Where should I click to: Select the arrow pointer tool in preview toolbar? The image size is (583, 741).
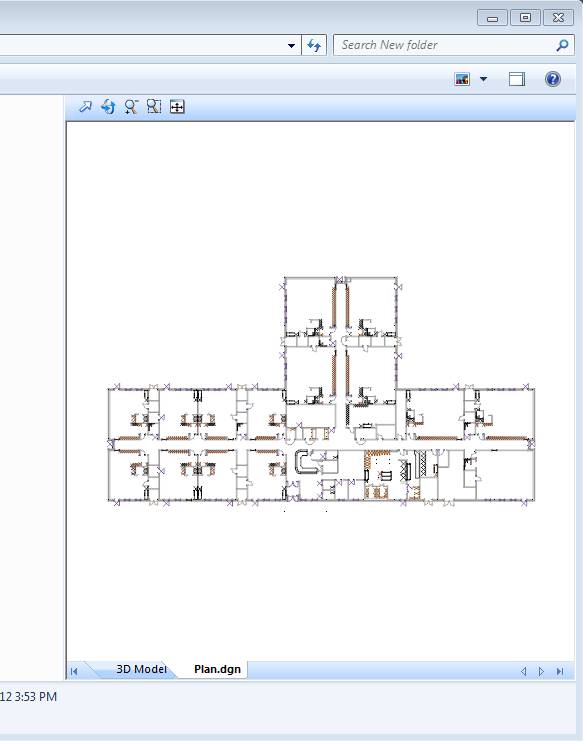[x=86, y=107]
